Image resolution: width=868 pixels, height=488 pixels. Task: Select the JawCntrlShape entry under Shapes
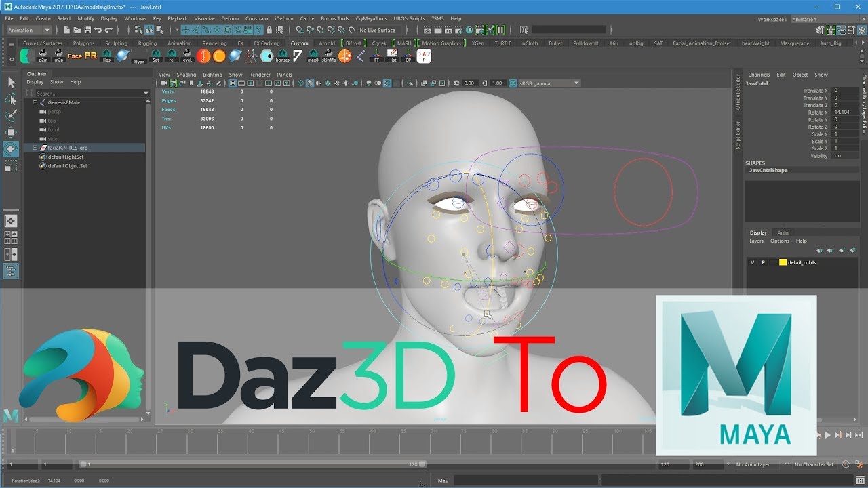pos(768,170)
